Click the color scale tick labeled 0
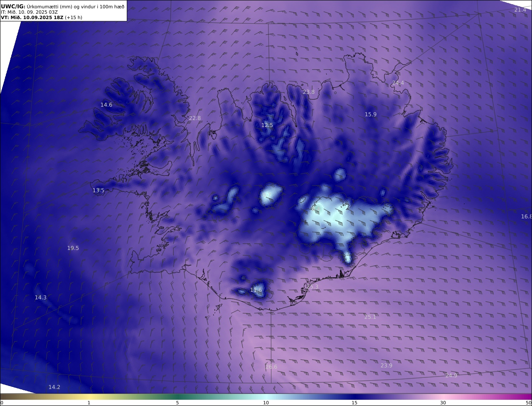The image size is (532, 406). point(2,403)
